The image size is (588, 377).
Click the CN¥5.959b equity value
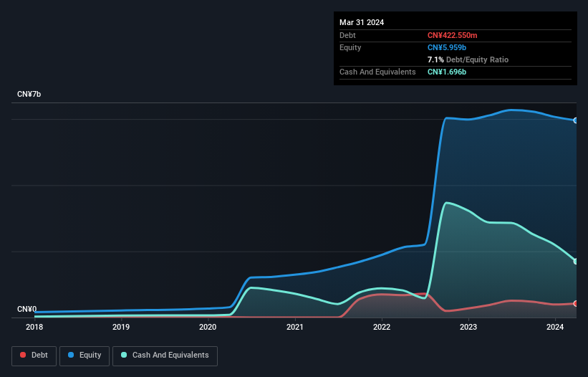447,47
